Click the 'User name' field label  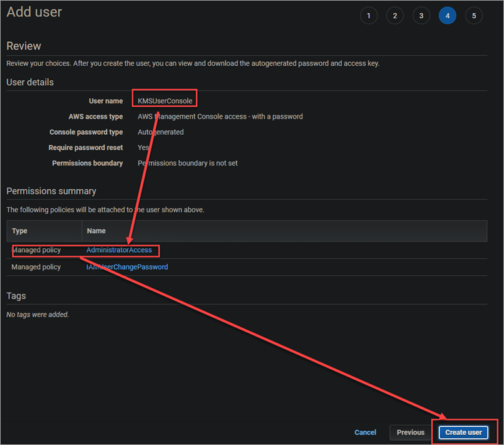point(106,101)
